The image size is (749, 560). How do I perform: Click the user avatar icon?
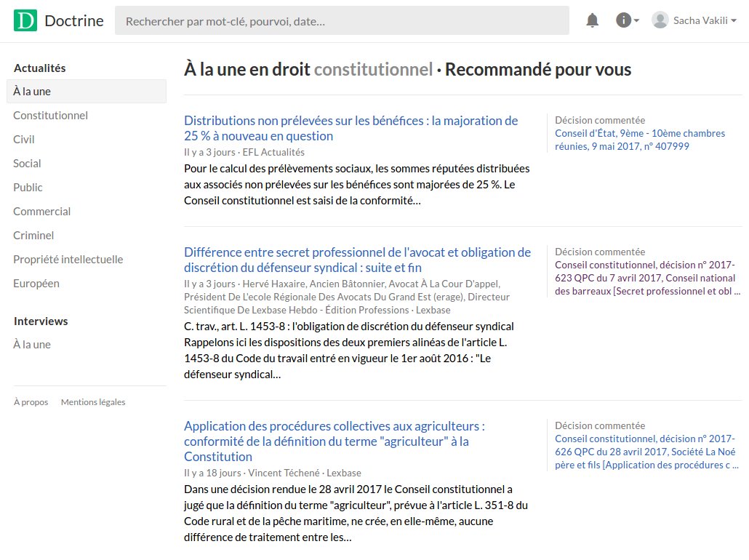660,20
